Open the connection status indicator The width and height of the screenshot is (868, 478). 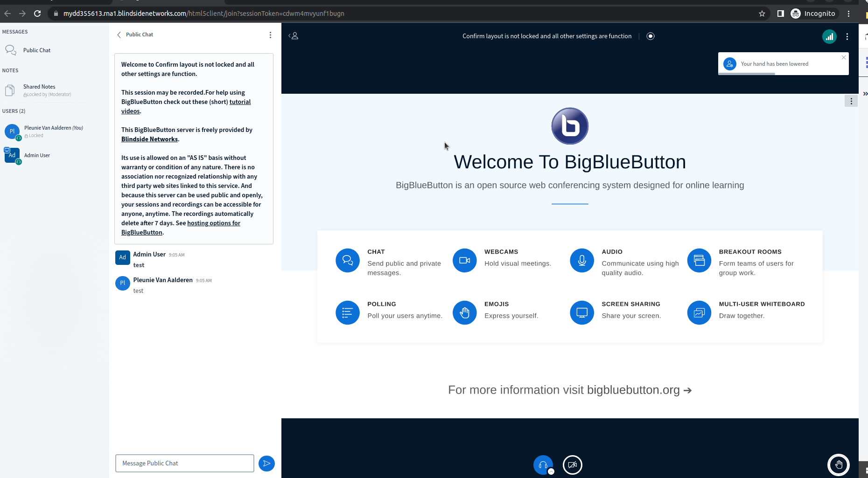pyautogui.click(x=829, y=36)
